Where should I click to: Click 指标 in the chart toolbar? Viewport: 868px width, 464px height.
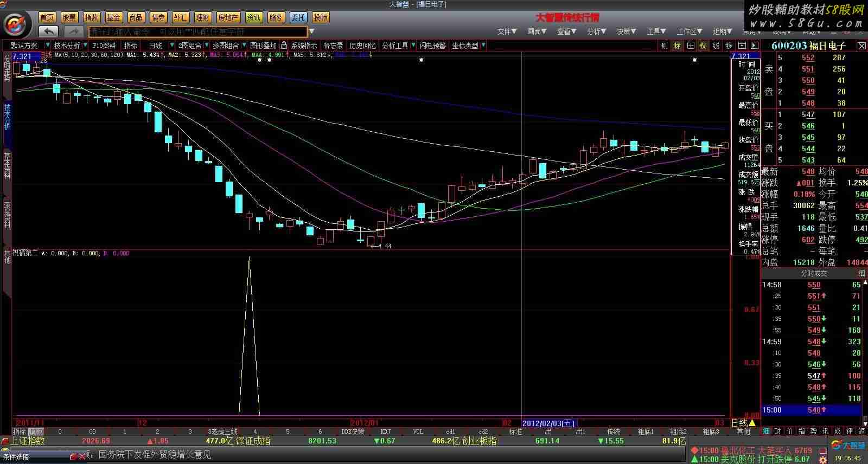click(131, 46)
